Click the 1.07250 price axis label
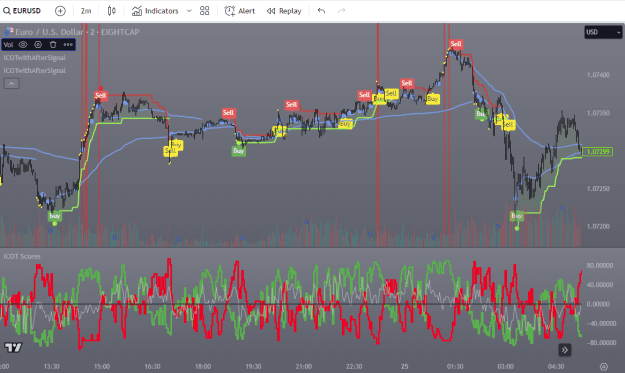This screenshot has height=373, width=625. pos(598,188)
